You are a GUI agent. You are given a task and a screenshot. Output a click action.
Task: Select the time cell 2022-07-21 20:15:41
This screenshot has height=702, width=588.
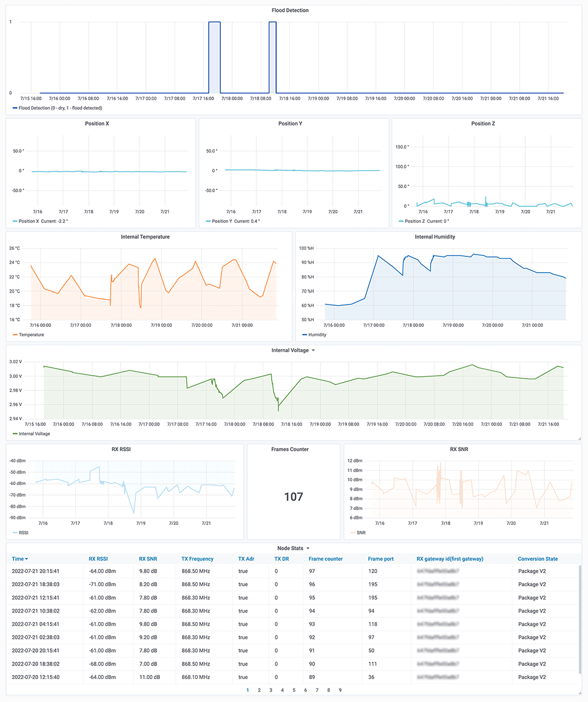pos(35,571)
